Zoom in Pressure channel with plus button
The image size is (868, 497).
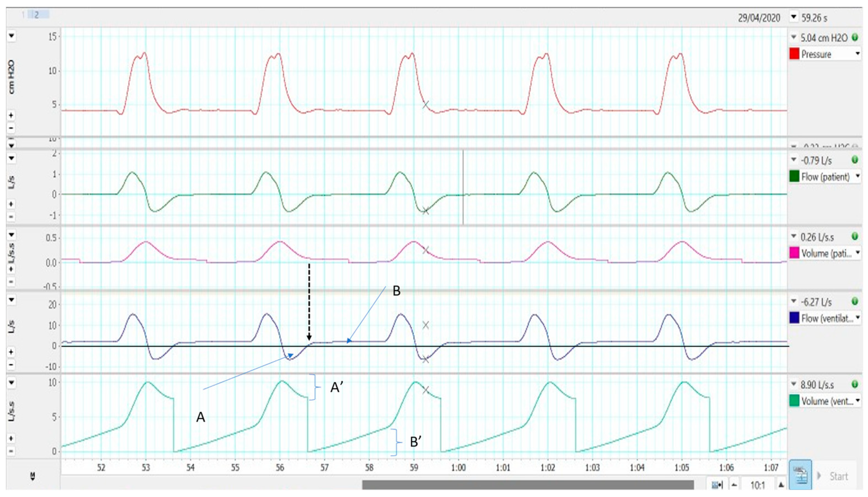tap(11, 115)
